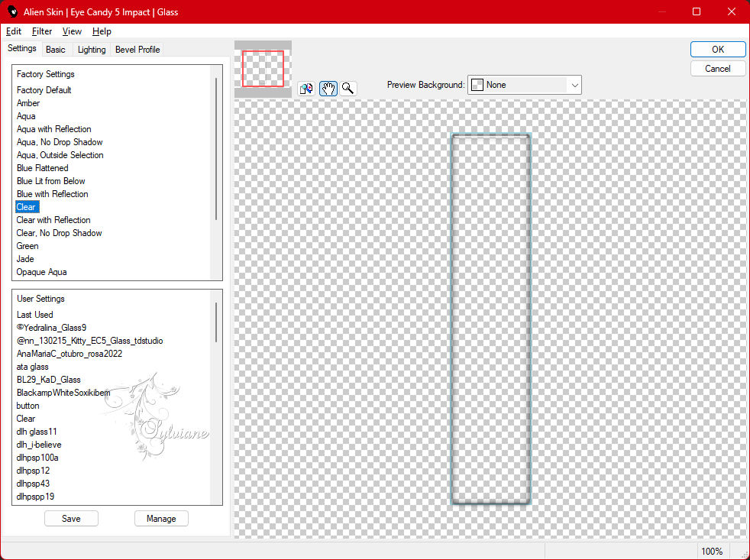The image size is (750, 560).
Task: Open the Edit menu
Action: (14, 31)
